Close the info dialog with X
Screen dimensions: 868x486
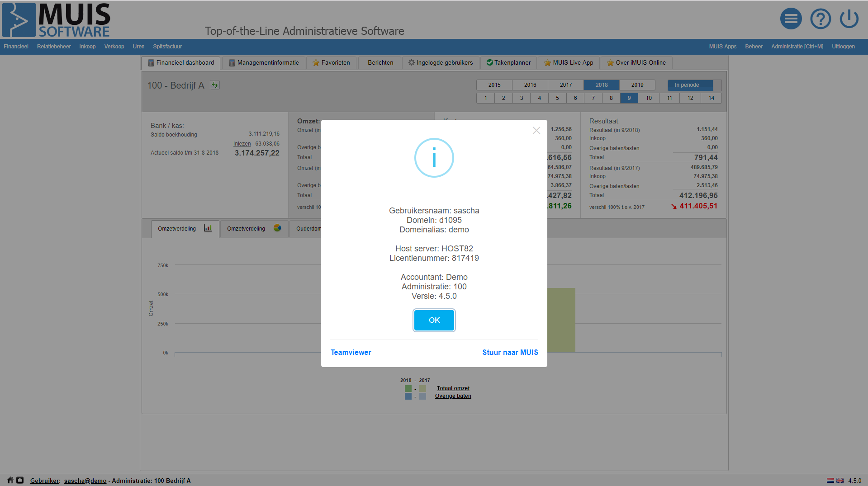pos(536,131)
